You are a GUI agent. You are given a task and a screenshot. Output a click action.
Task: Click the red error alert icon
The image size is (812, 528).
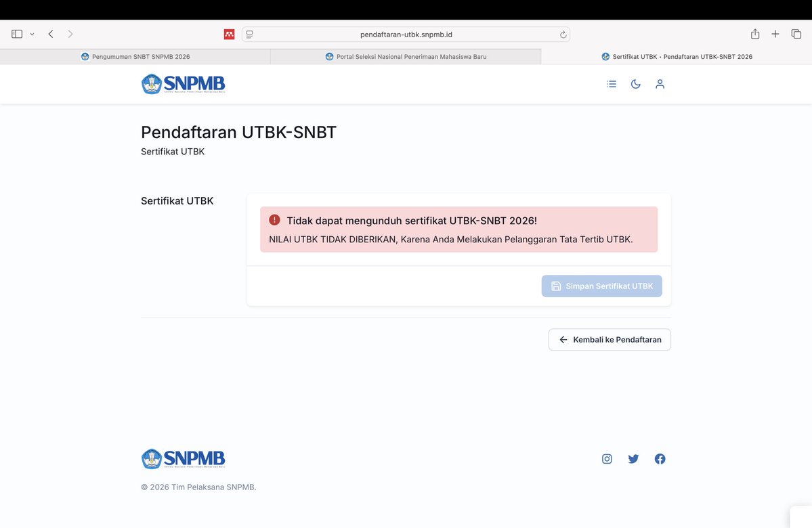click(274, 220)
